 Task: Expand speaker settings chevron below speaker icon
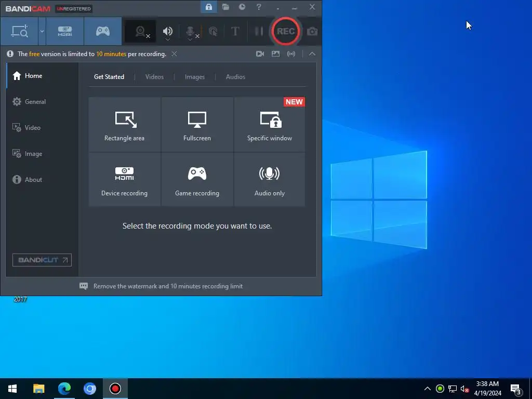[x=168, y=39]
